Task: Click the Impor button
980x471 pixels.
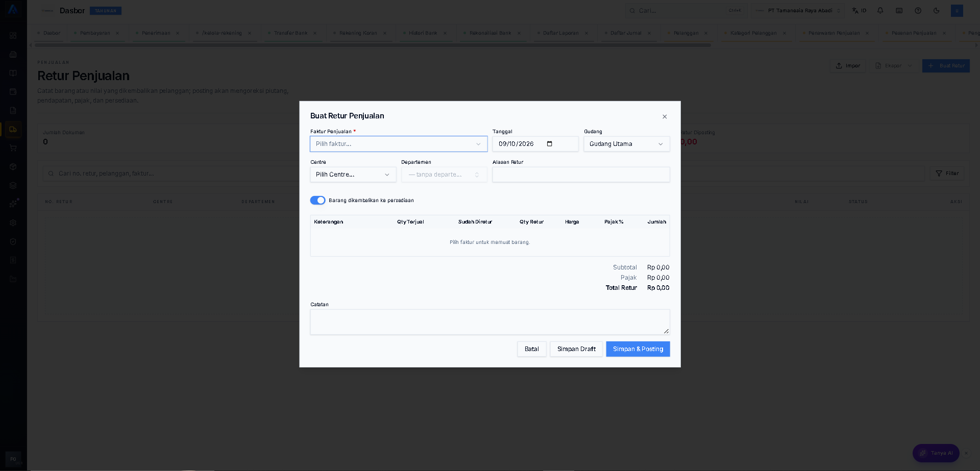Action: pos(848,66)
